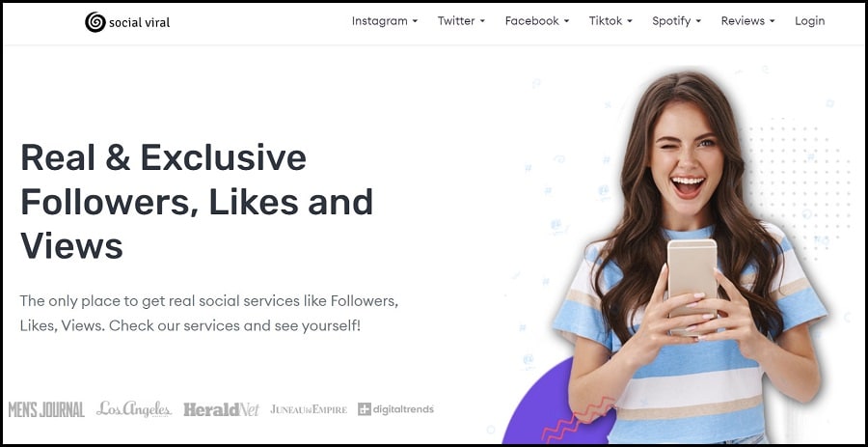Image resolution: width=868 pixels, height=447 pixels.
Task: Expand the Facebook dropdown arrow
Action: click(566, 21)
